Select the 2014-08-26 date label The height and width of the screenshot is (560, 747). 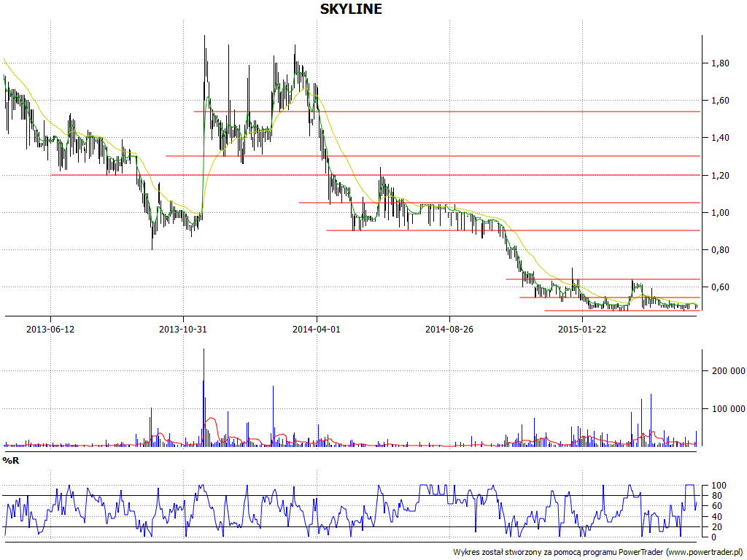point(449,329)
